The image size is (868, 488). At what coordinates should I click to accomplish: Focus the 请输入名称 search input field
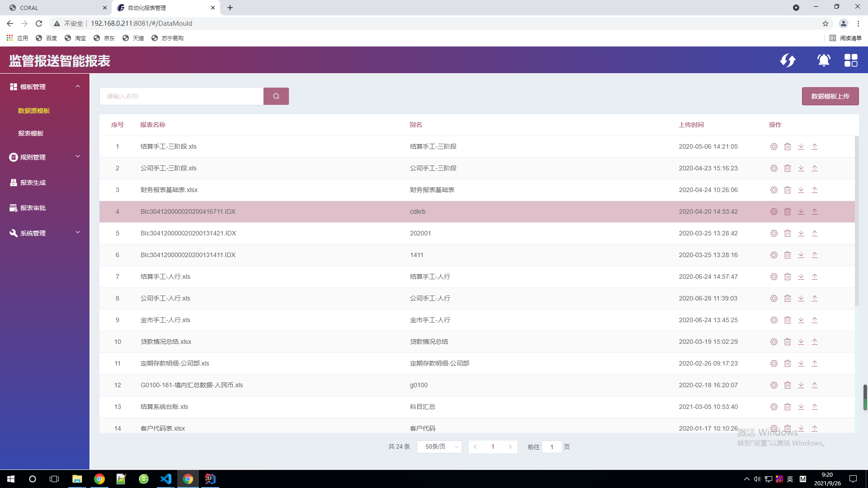click(x=181, y=96)
